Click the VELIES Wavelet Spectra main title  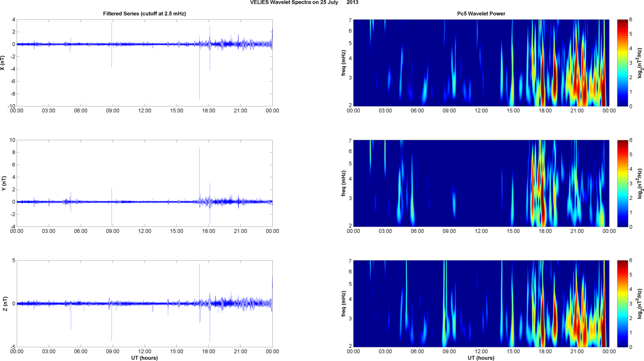coord(304,3)
